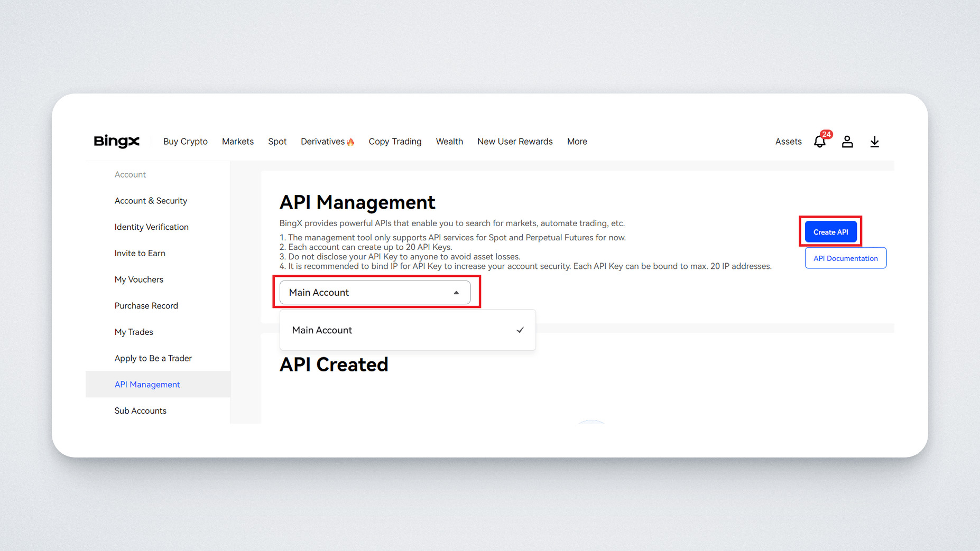Screen dimensions: 980x551
Task: Open the Wealth menu
Action: (x=449, y=142)
